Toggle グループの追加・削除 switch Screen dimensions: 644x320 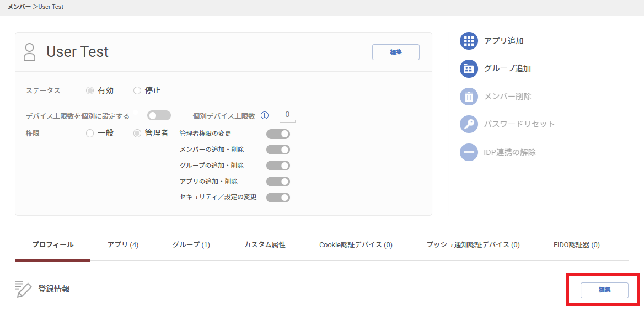(x=278, y=166)
